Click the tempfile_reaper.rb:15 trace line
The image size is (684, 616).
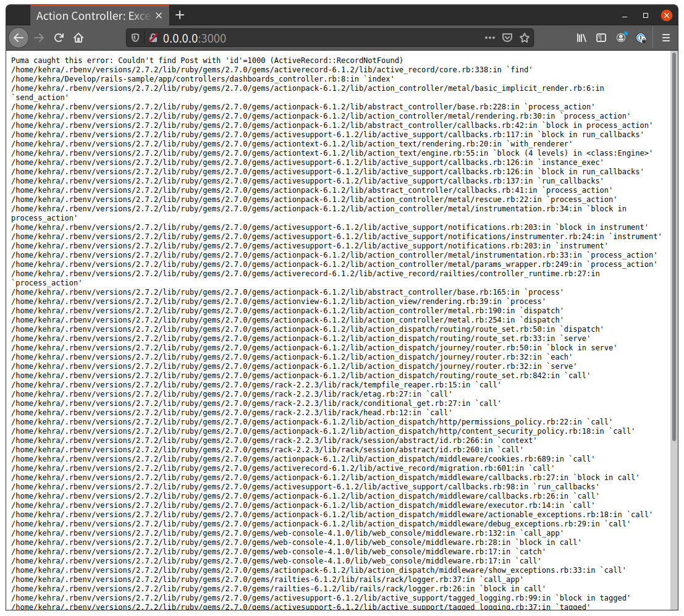click(x=256, y=385)
